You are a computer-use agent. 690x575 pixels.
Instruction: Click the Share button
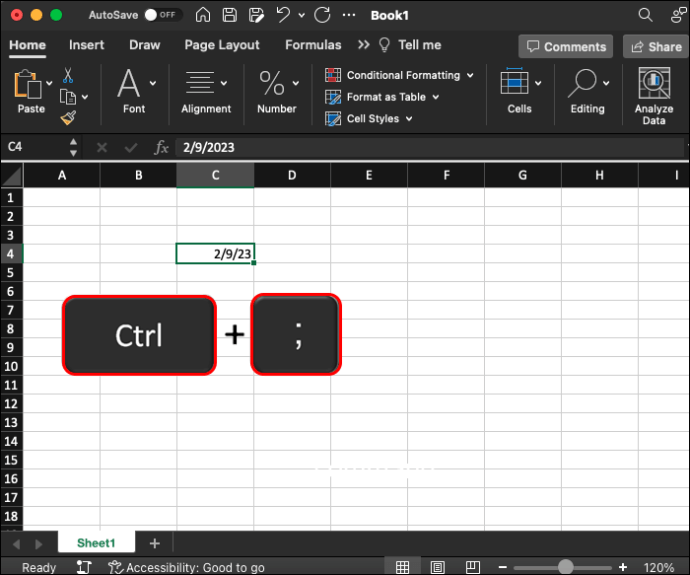656,47
